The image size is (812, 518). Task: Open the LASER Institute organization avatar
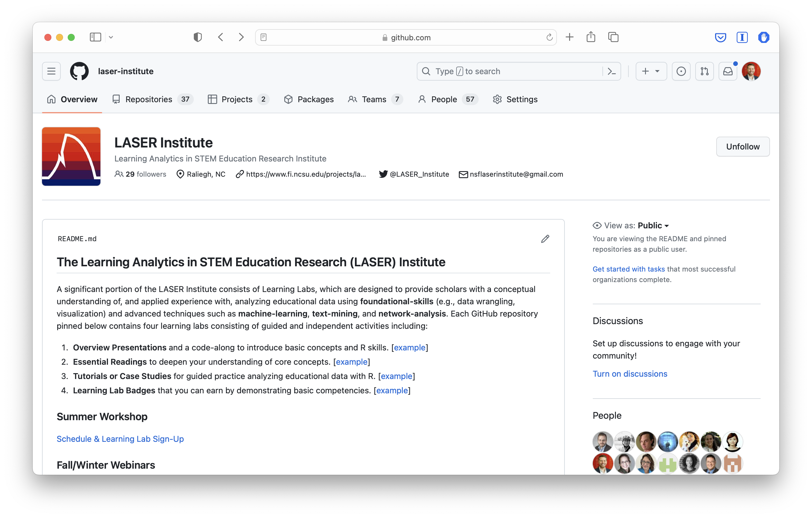71,157
